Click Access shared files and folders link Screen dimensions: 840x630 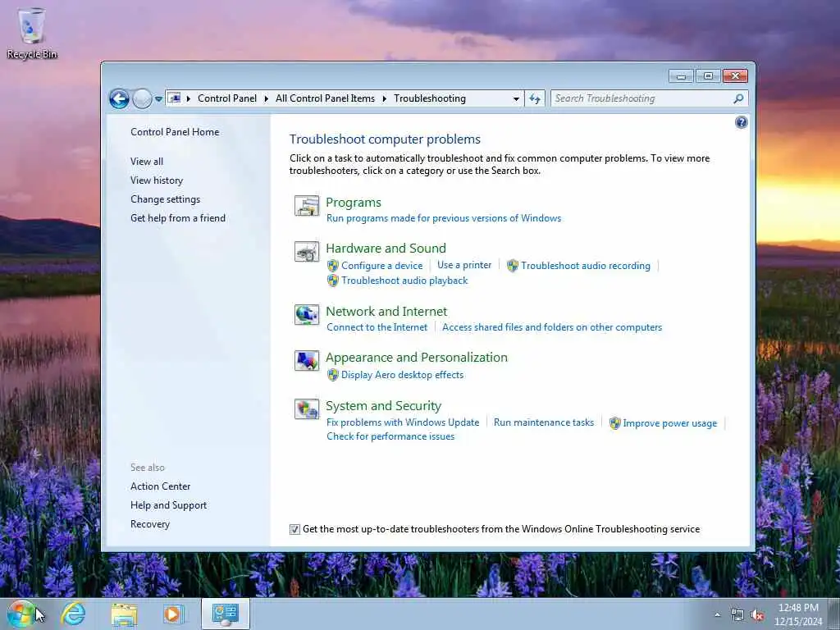tap(552, 327)
